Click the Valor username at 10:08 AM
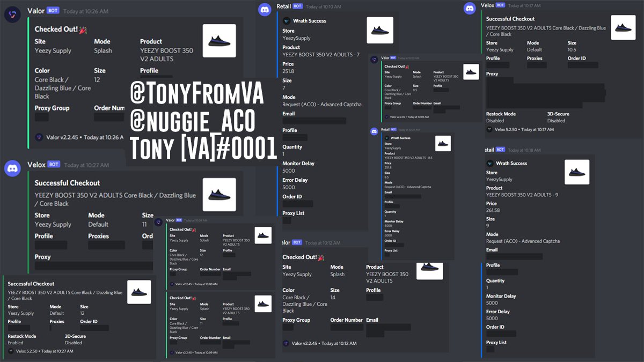The height and width of the screenshot is (362, 644). click(x=170, y=220)
